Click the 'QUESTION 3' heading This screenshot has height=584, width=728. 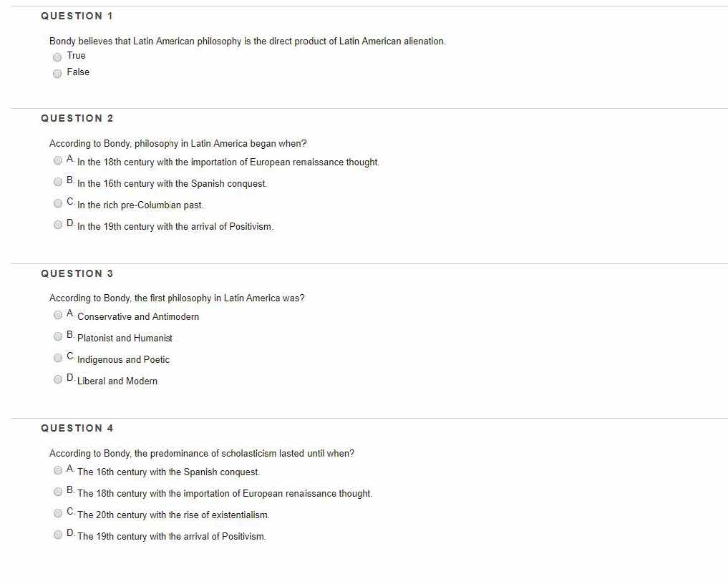77,273
